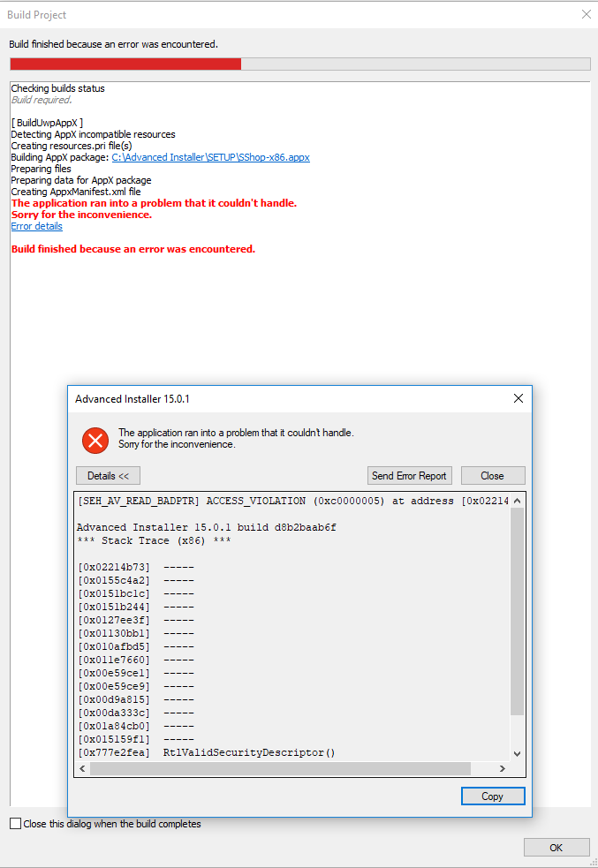
Task: Click the red error icon in dialog
Action: coord(95,440)
